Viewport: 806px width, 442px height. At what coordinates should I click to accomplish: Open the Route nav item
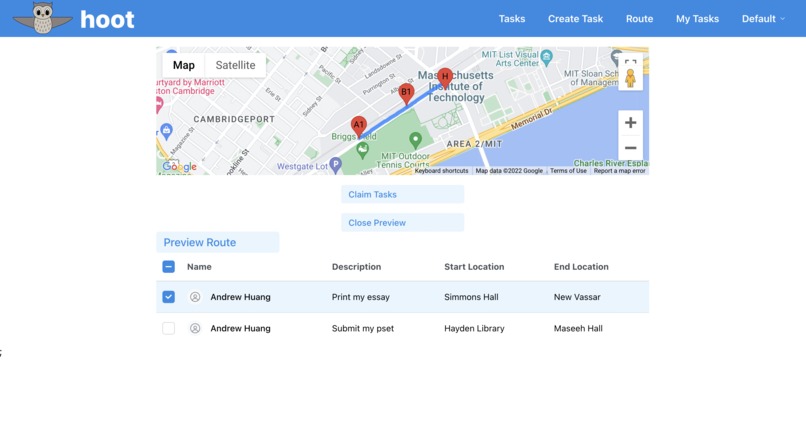coord(639,19)
